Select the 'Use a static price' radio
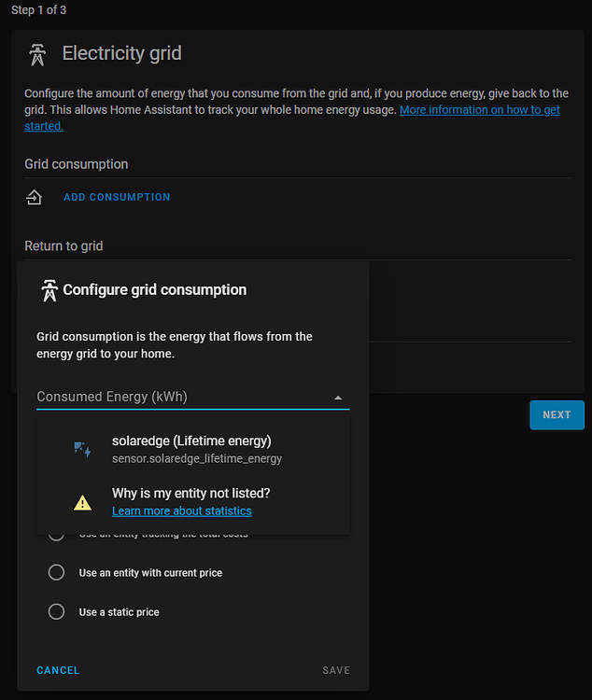 (x=56, y=612)
